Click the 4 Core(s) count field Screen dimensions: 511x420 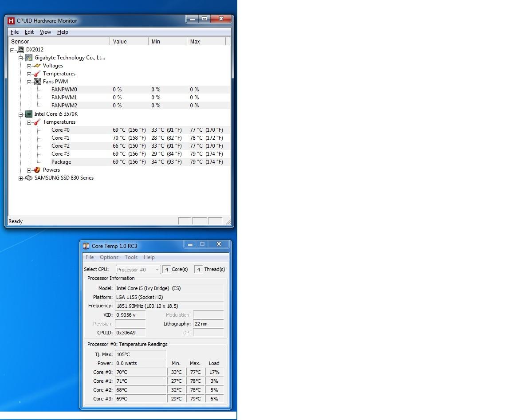click(166, 270)
